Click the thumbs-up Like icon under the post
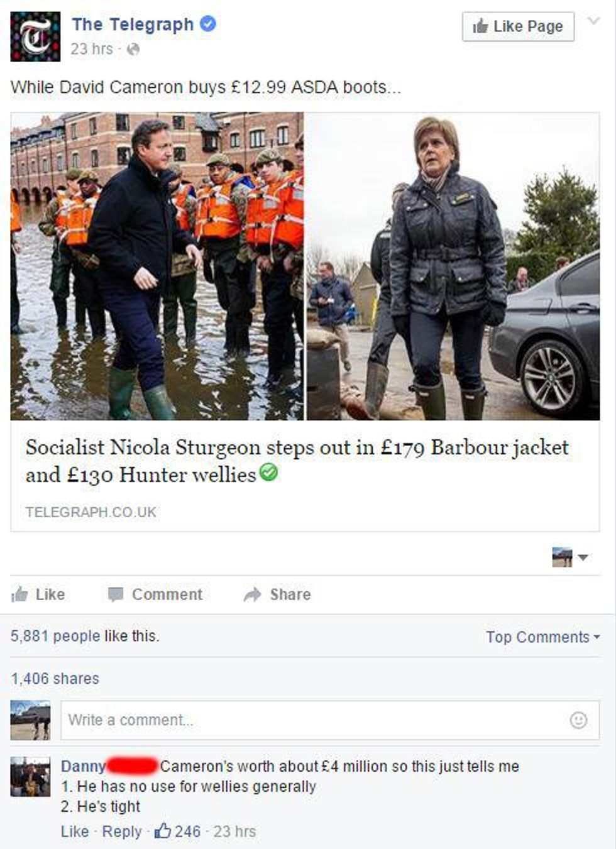 coord(20,594)
